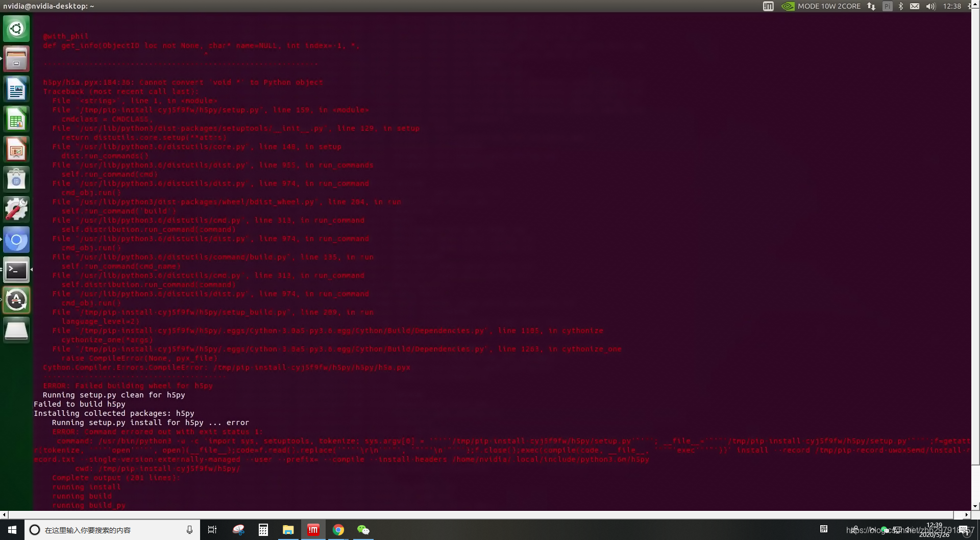Open the removable drive icon in launcher
The height and width of the screenshot is (540, 980).
point(16,330)
